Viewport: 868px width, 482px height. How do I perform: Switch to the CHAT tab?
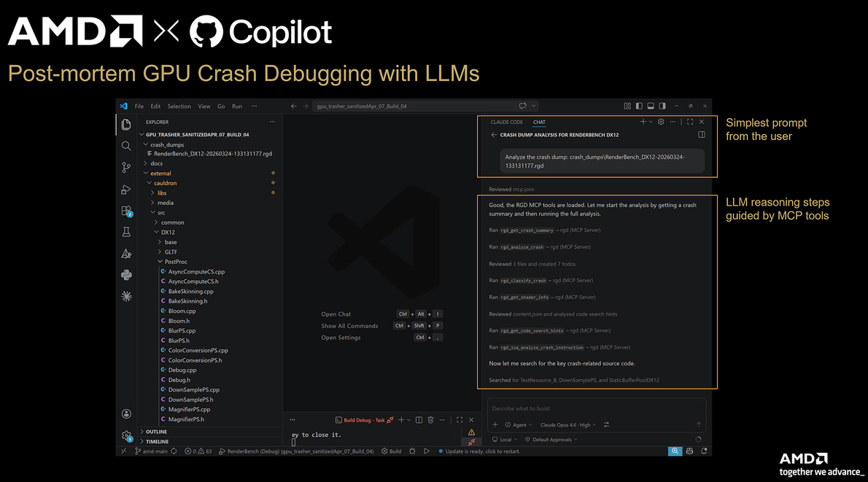click(x=539, y=122)
